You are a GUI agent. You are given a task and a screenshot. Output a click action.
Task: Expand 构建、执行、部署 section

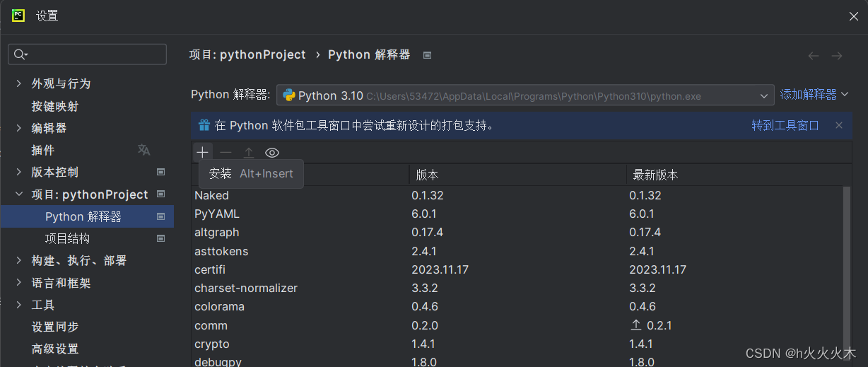[x=18, y=260]
